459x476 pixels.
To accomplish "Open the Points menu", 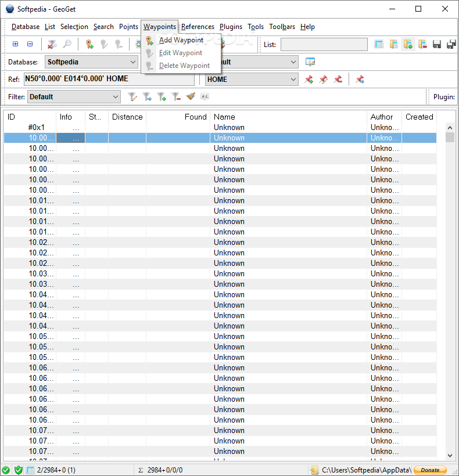I will 128,27.
